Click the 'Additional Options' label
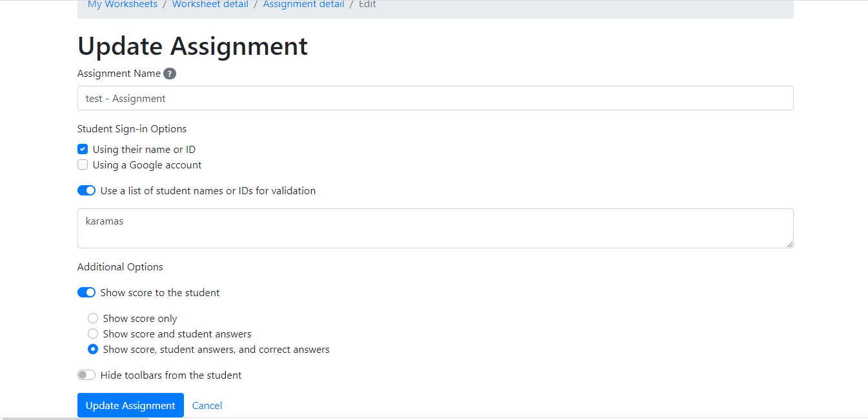Screen dimensions: 868x420 click(120, 266)
